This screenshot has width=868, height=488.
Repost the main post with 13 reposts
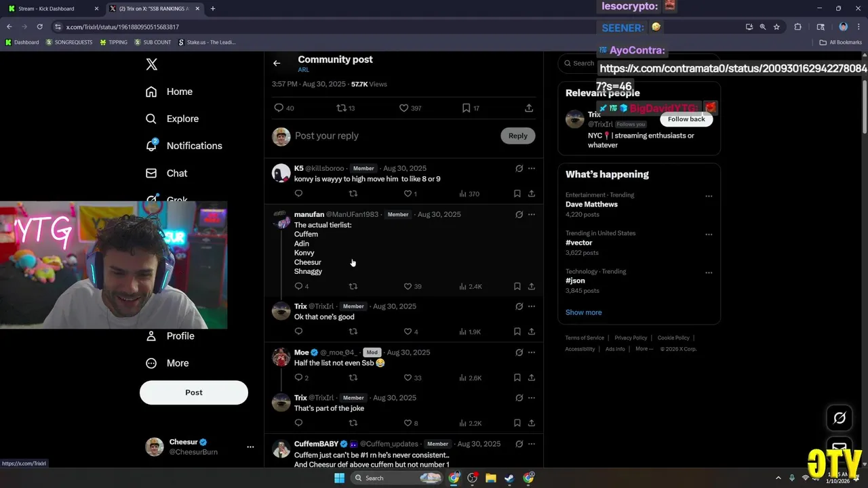click(346, 108)
